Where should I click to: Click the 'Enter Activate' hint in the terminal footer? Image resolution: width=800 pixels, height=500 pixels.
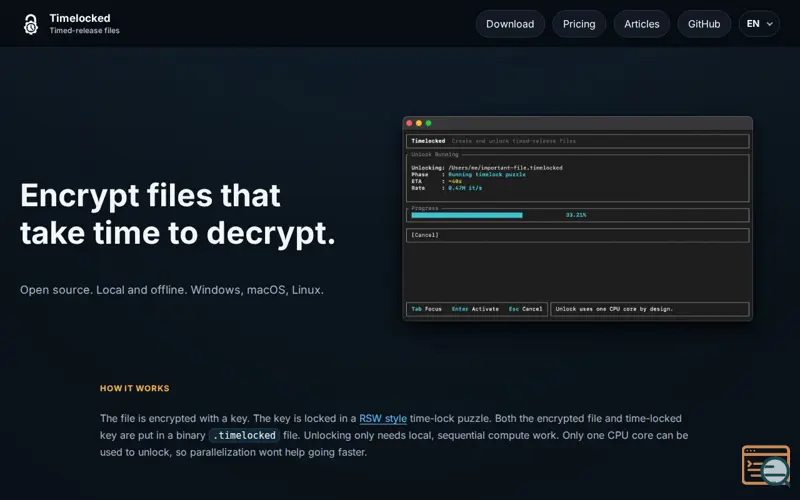click(x=475, y=309)
